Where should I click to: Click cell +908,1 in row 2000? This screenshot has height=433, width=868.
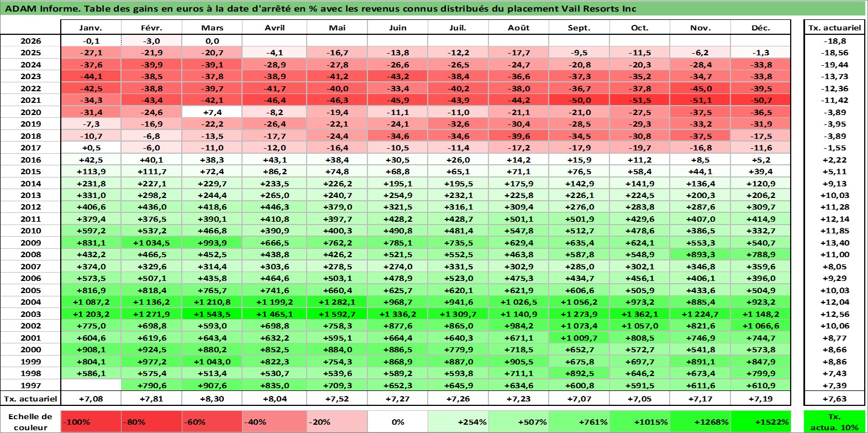(x=91, y=349)
